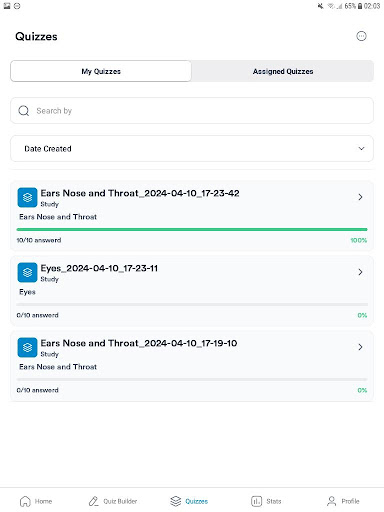This screenshot has width=384, height=512.
Task: Tap the stack icon of the 17-23-42 quiz
Action: coord(27,197)
